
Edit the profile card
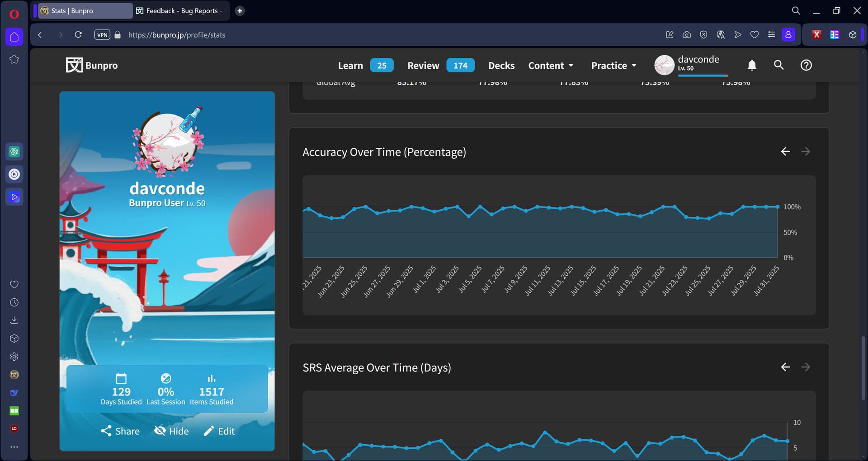coord(219,431)
